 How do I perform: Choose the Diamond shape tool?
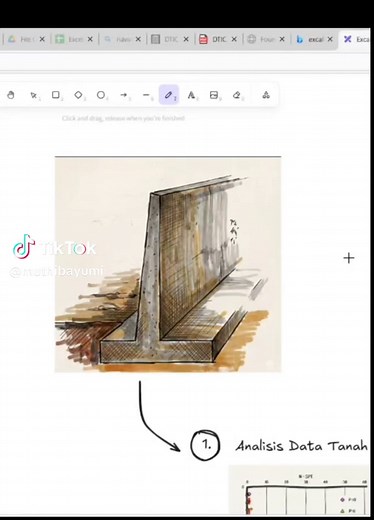click(79, 95)
